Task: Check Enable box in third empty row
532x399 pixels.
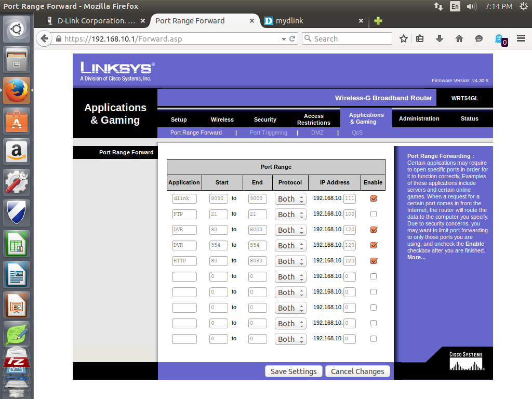Action: point(374,308)
